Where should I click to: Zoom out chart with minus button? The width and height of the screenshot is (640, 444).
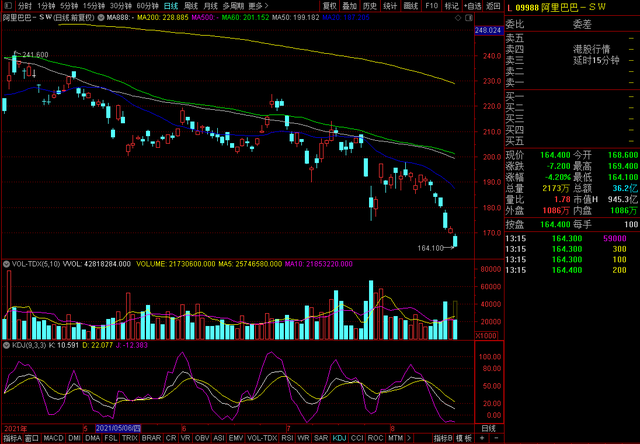click(x=496, y=438)
